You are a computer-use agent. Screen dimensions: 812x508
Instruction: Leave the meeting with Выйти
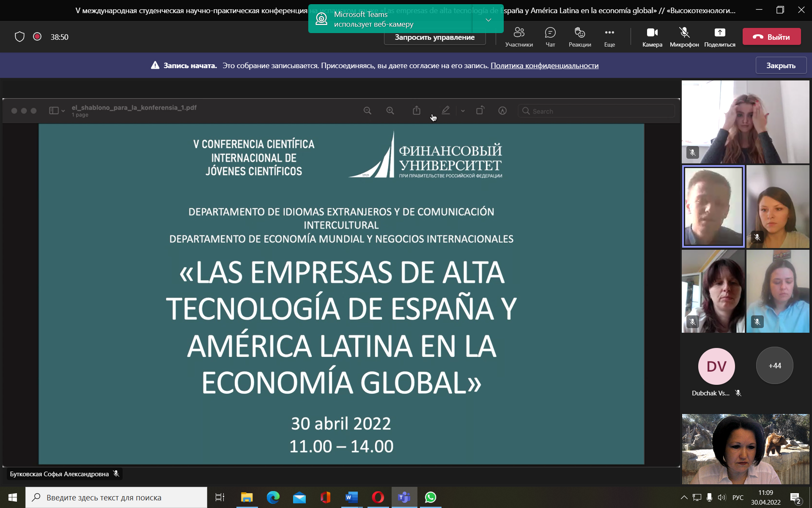coord(772,37)
